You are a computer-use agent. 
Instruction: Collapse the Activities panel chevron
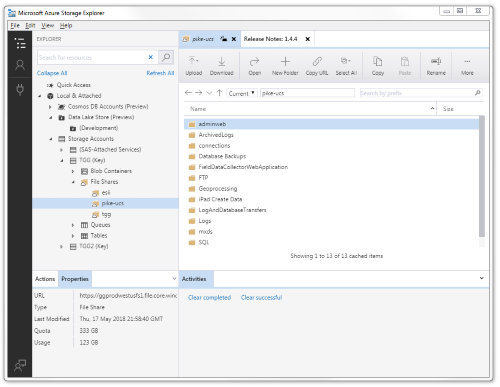tap(482, 278)
